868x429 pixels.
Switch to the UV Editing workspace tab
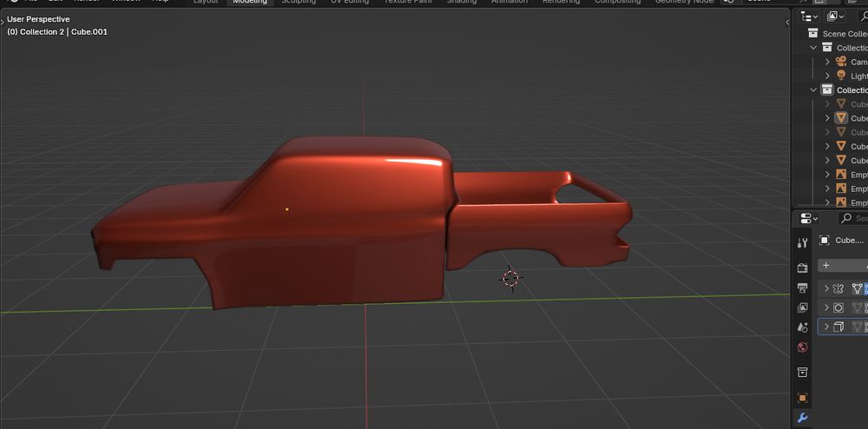coord(349,2)
